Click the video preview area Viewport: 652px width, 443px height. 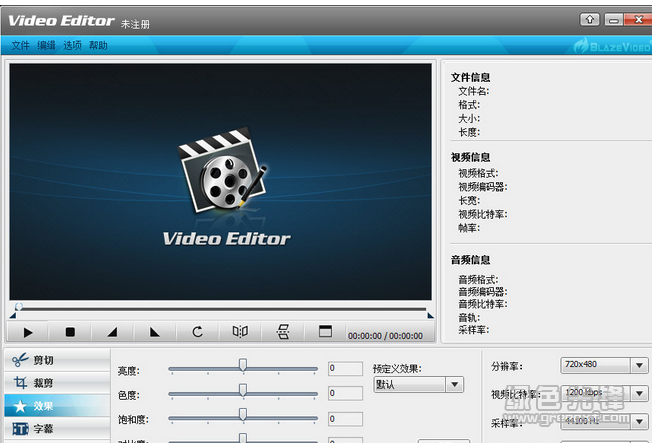(220, 182)
